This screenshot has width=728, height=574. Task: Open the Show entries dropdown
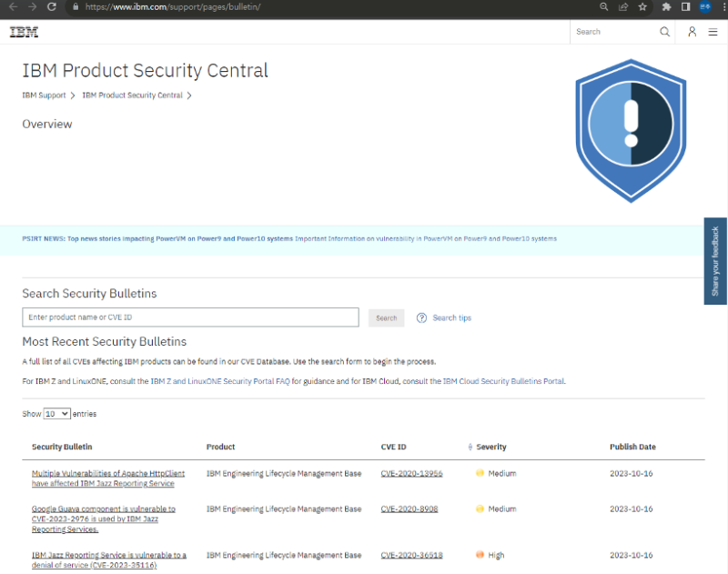(x=56, y=414)
